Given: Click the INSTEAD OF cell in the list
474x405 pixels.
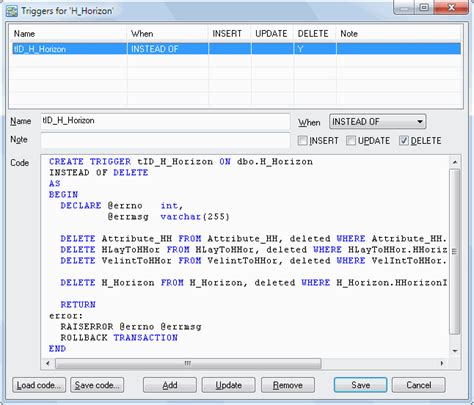Looking at the screenshot, I should (168, 49).
